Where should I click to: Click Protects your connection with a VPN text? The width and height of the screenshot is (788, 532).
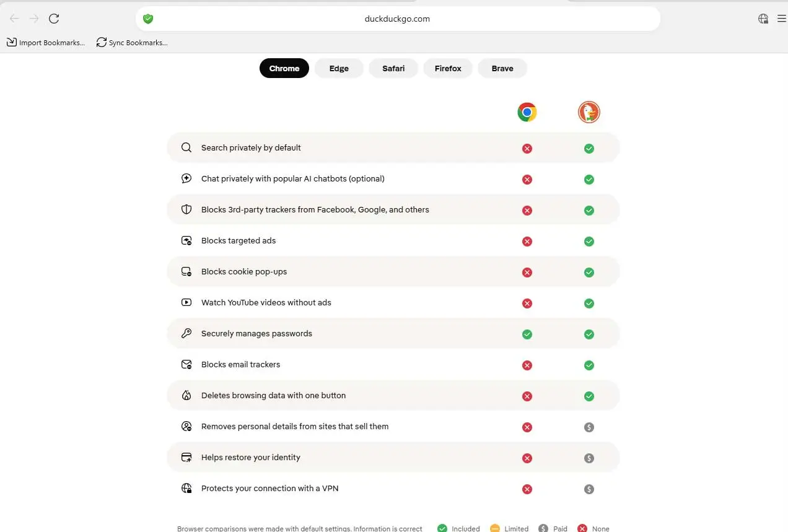click(270, 488)
